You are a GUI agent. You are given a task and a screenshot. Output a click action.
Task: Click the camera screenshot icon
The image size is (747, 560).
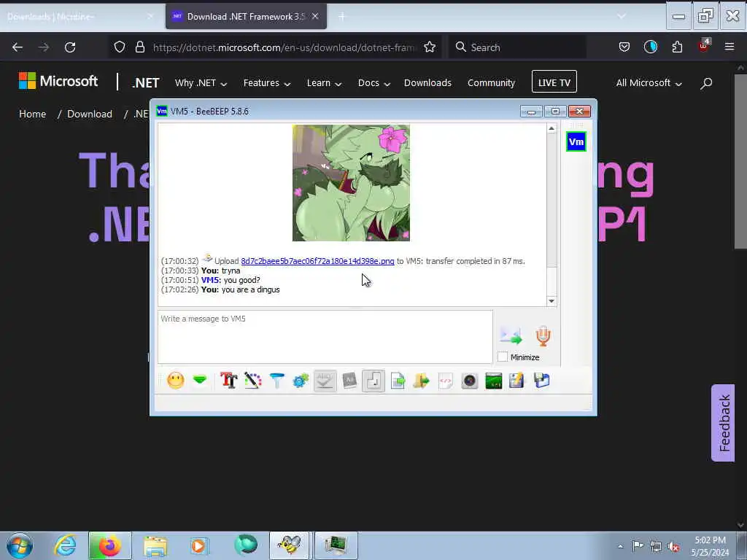pyautogui.click(x=469, y=381)
